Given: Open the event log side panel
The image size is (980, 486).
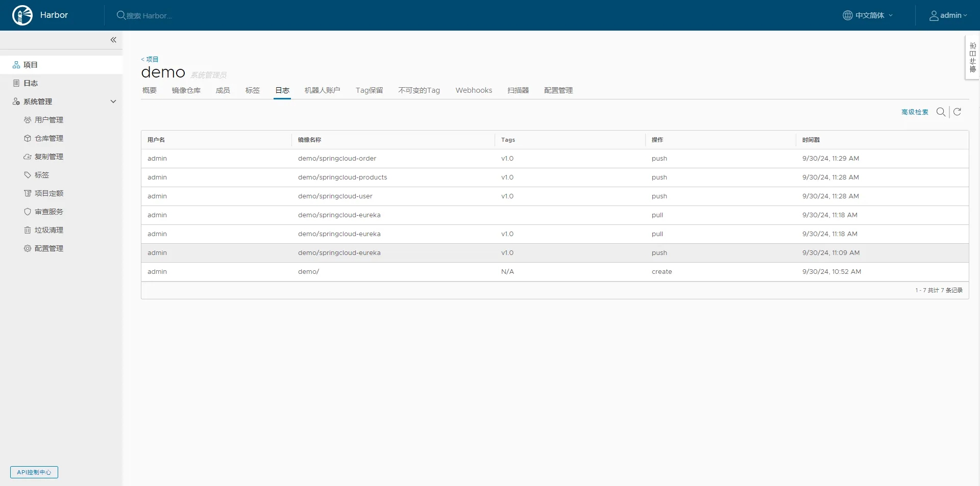Looking at the screenshot, I should (x=972, y=57).
